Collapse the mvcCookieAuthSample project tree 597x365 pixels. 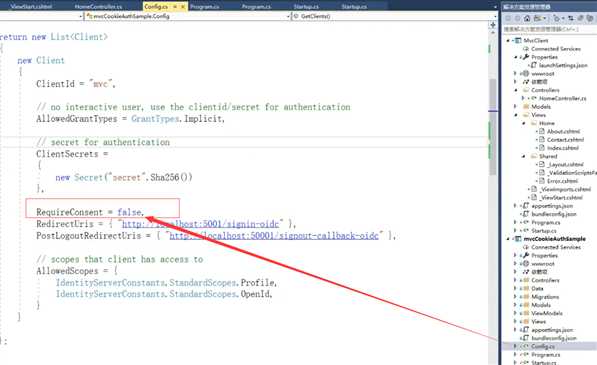pos(508,239)
